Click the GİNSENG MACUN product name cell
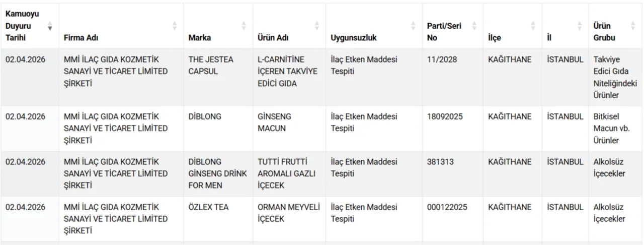644x245 pixels. pyautogui.click(x=274, y=122)
